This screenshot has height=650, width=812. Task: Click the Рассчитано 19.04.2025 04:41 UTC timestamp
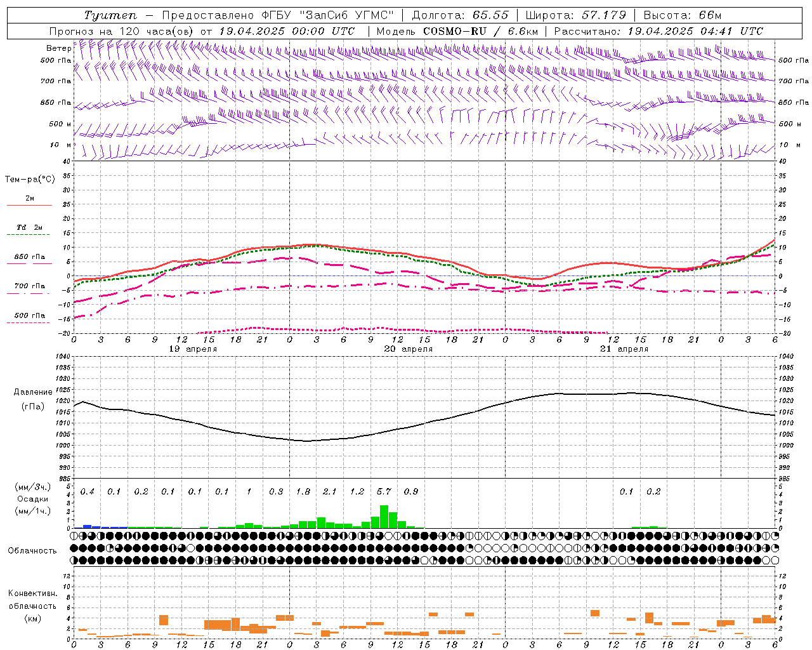658,31
